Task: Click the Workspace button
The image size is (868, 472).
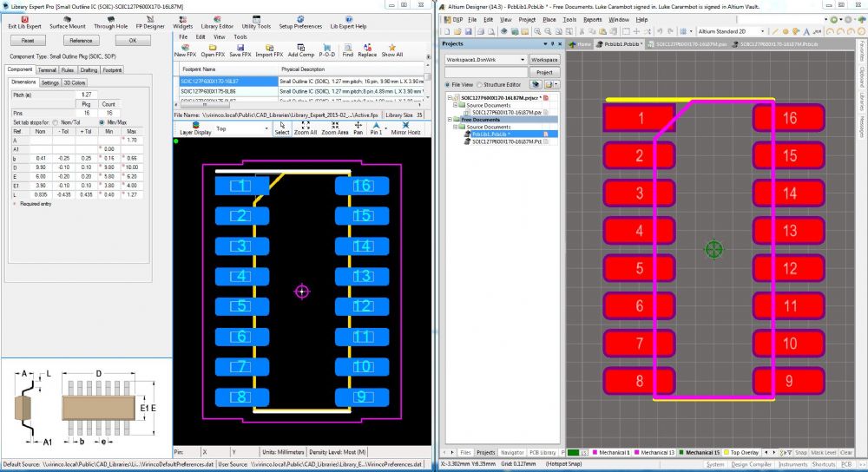Action: coord(544,59)
